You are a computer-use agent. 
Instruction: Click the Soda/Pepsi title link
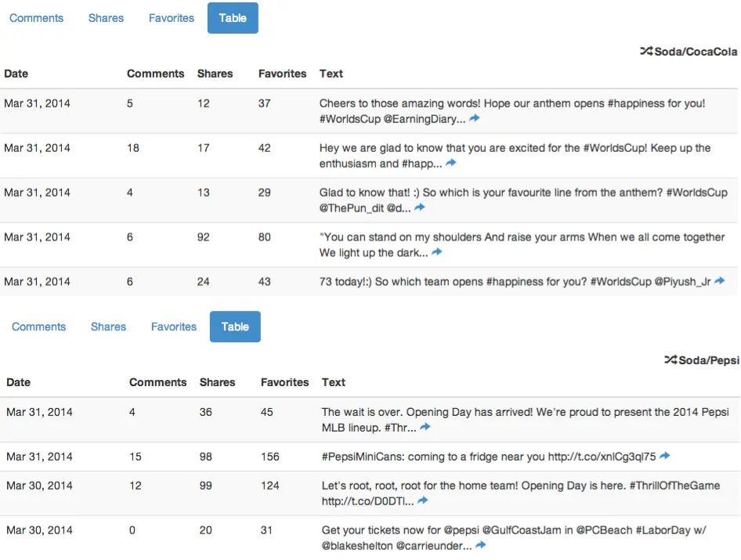(708, 360)
